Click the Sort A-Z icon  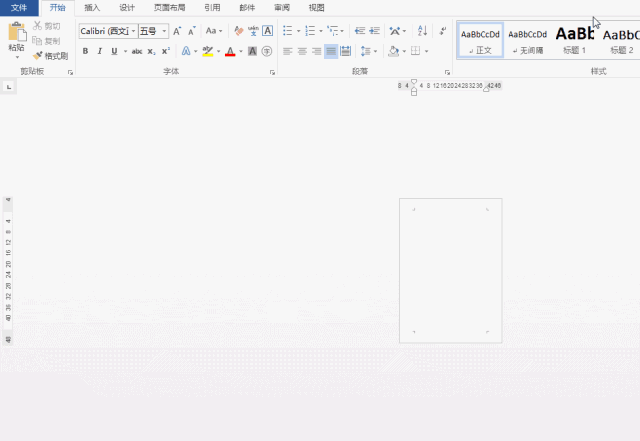tap(422, 31)
